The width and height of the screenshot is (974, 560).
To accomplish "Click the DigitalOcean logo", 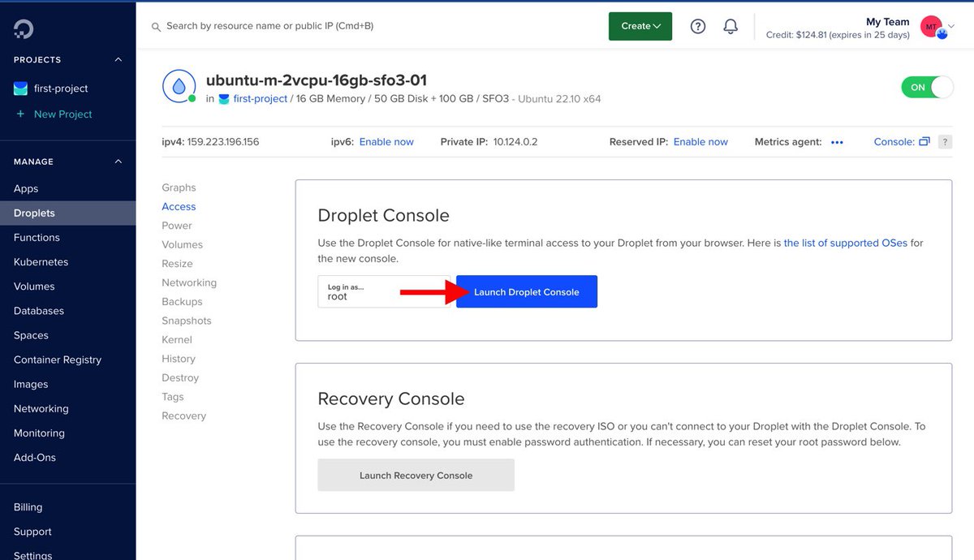I will coord(24,28).
